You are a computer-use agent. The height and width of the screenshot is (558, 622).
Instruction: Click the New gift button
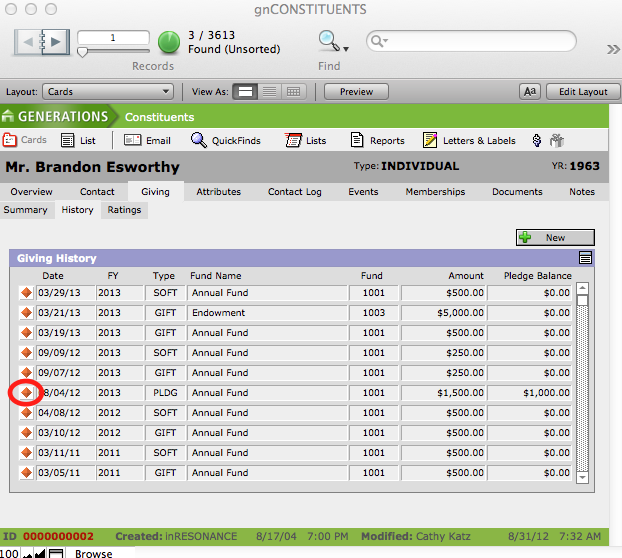tap(555, 238)
